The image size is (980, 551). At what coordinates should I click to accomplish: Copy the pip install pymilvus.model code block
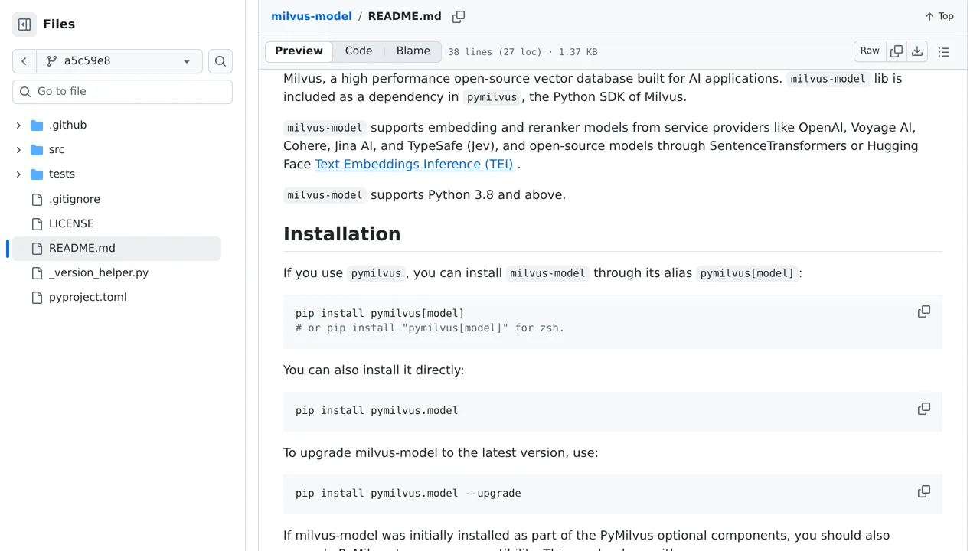point(924,409)
